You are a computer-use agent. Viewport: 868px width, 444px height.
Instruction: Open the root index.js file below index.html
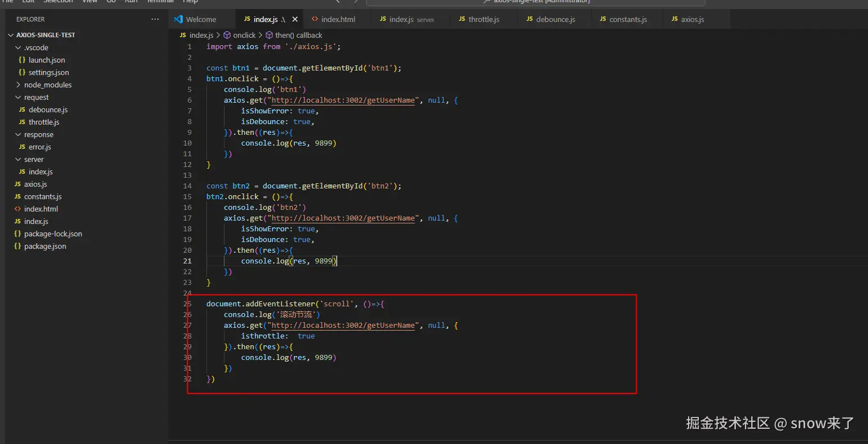(36, 221)
